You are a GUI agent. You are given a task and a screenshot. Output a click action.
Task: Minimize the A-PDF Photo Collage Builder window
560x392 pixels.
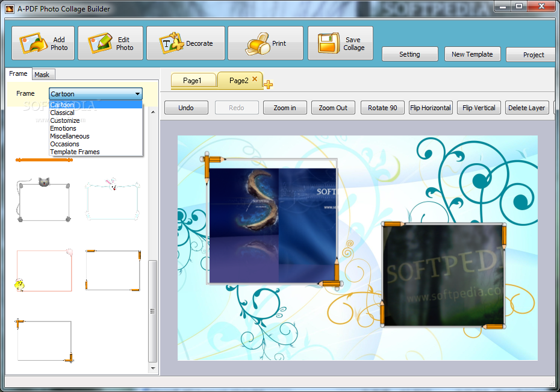[x=503, y=6]
